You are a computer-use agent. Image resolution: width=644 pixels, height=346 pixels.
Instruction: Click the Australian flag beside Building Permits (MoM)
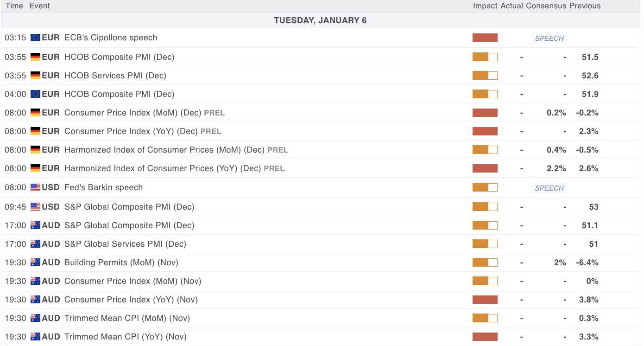tap(35, 263)
